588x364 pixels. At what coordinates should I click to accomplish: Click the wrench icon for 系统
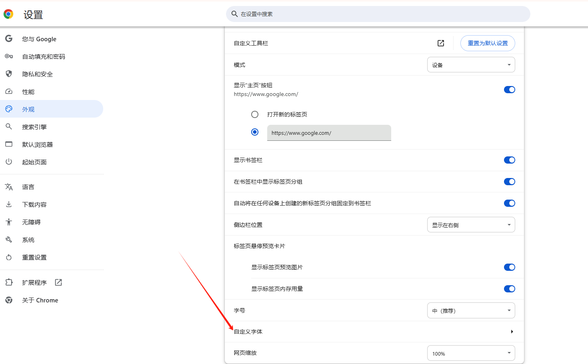pos(9,240)
